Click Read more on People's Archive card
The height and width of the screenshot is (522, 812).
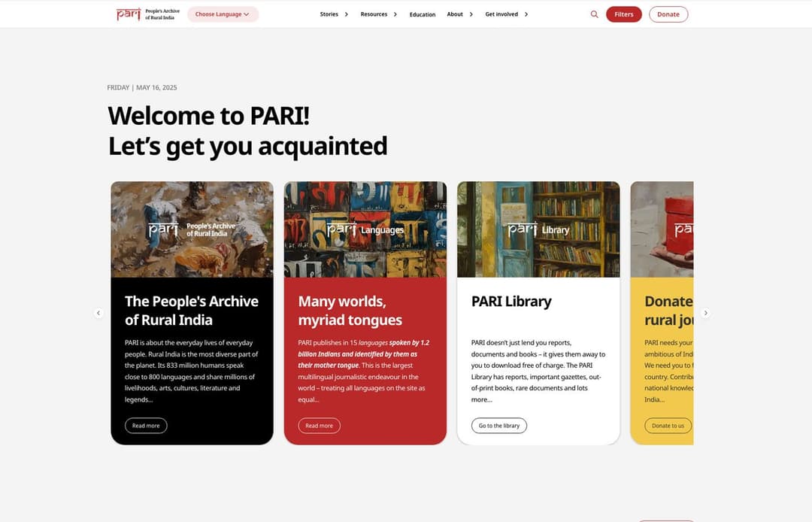coord(146,426)
